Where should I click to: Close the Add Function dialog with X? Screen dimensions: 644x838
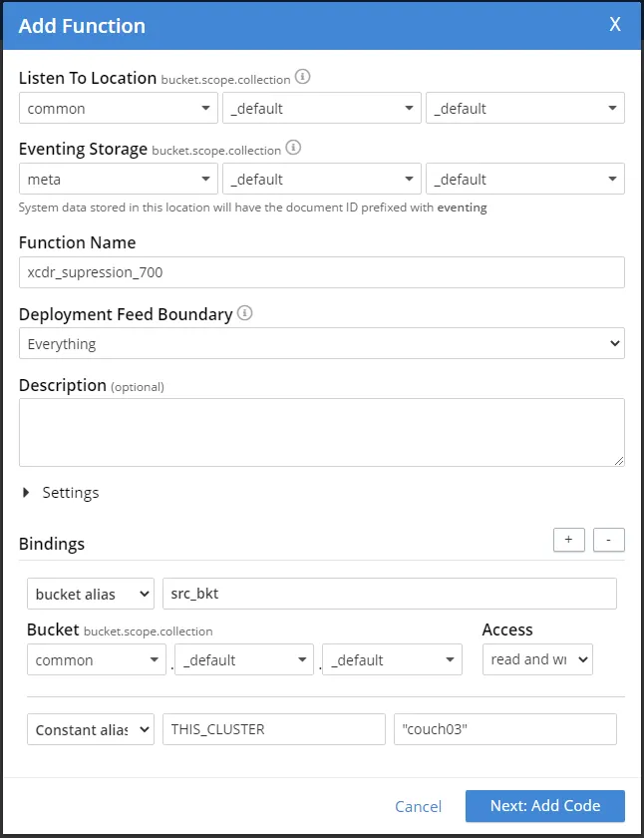coord(615,25)
